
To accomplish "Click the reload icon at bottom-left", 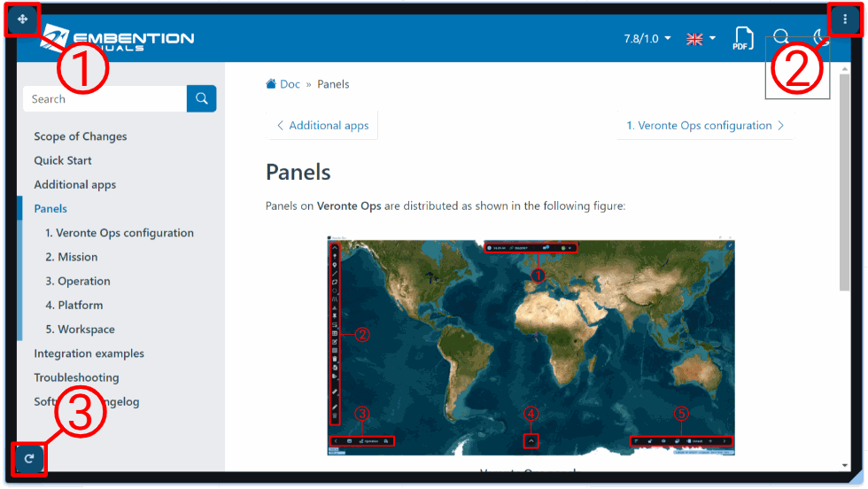I will 29,458.
